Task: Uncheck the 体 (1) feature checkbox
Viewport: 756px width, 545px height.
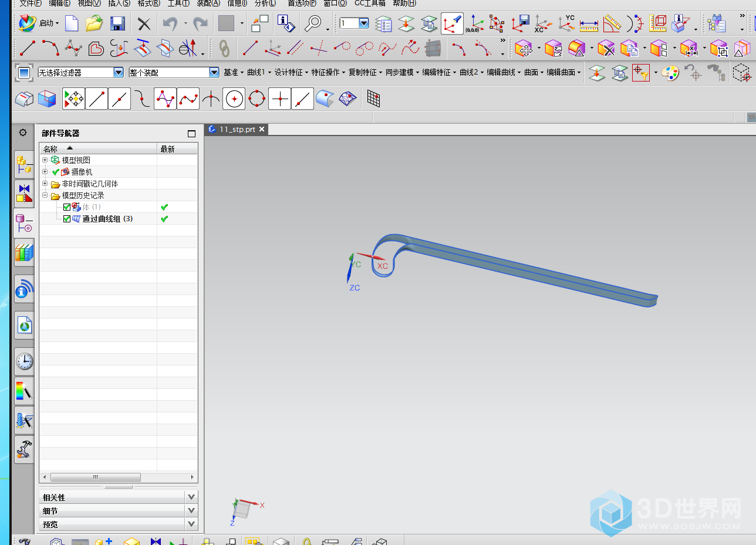Action: [67, 207]
